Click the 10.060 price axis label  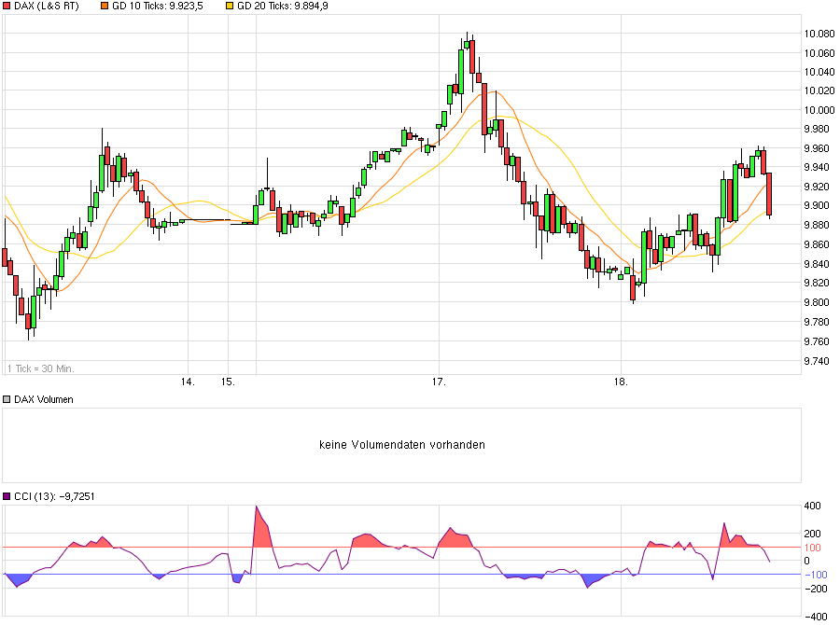pos(819,53)
